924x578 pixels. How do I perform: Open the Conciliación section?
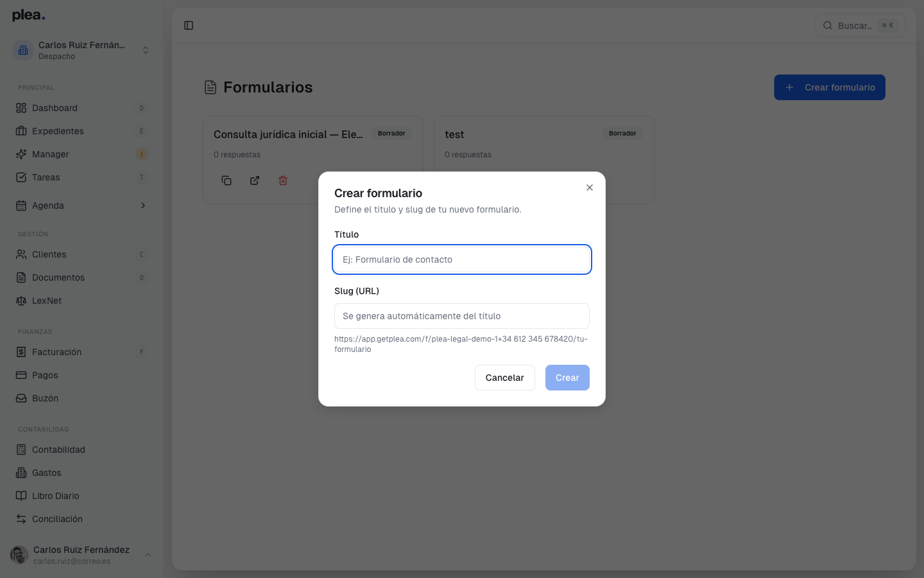[x=57, y=519]
